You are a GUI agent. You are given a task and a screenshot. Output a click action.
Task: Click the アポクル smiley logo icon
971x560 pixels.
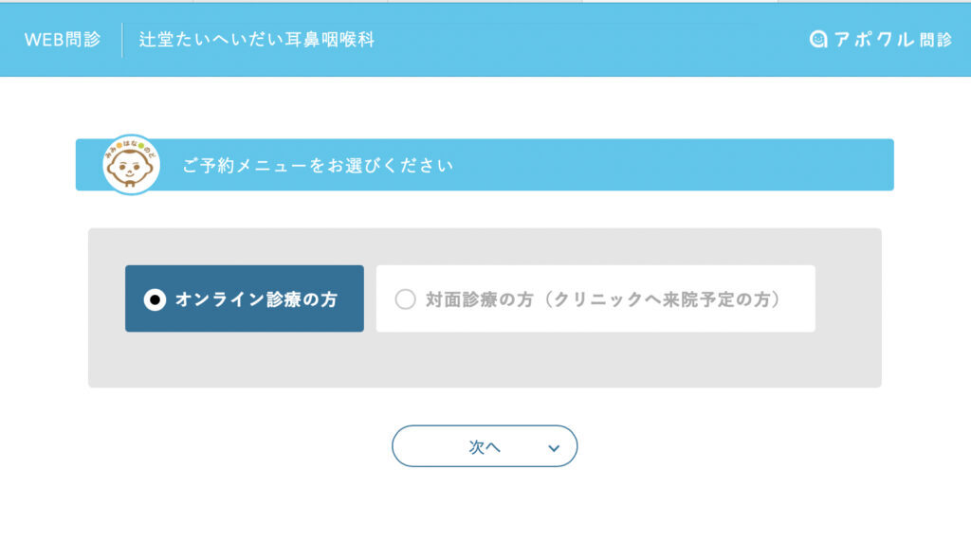[x=818, y=39]
